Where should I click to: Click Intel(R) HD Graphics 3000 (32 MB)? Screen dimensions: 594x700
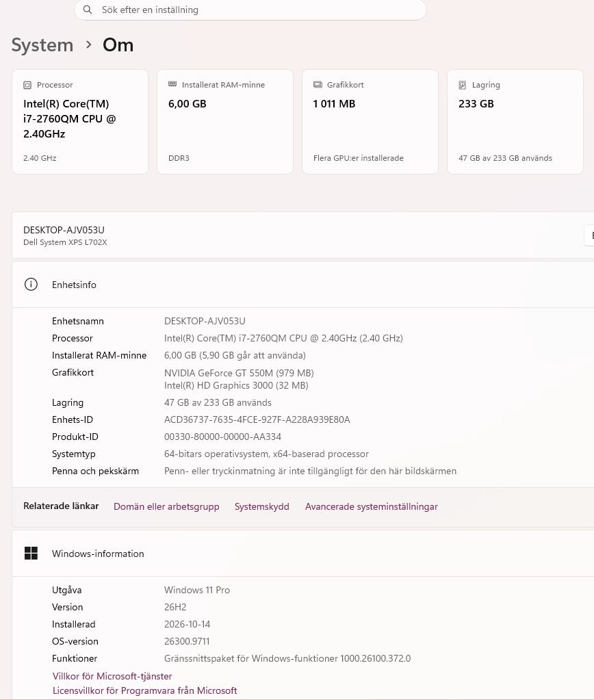coord(236,385)
